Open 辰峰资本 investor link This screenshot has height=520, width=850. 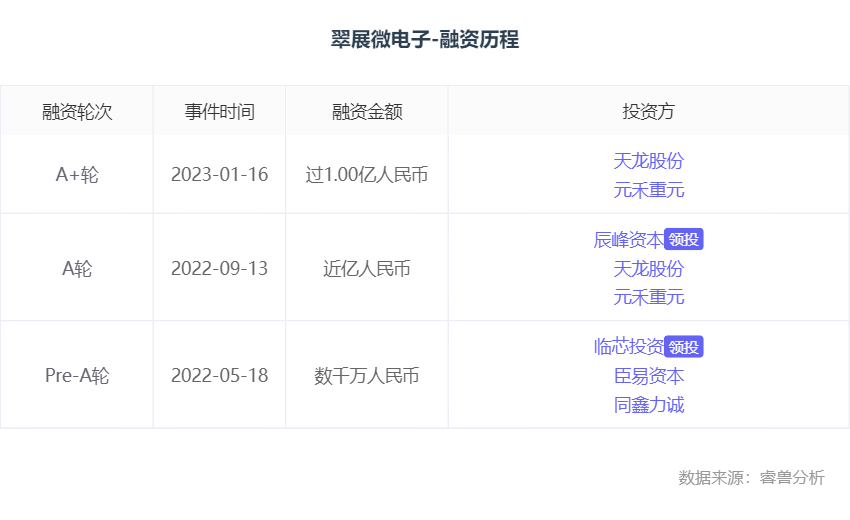(628, 239)
